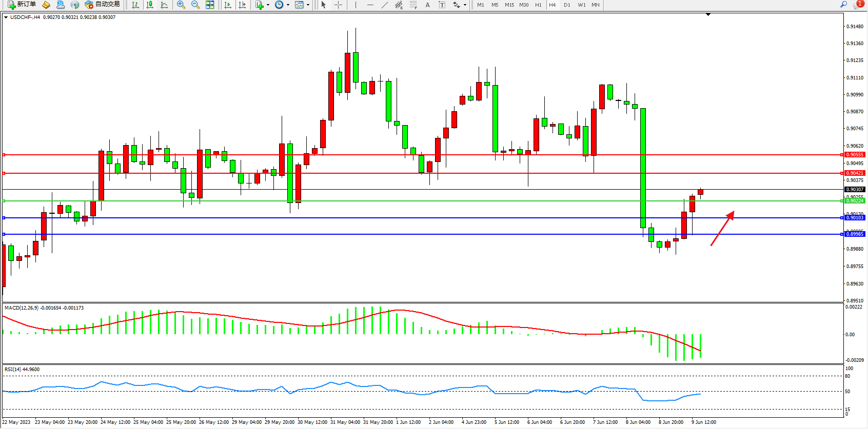Image resolution: width=868 pixels, height=429 pixels.
Task: Toggle AutoTrading (自动交易) on or off
Action: coord(103,5)
